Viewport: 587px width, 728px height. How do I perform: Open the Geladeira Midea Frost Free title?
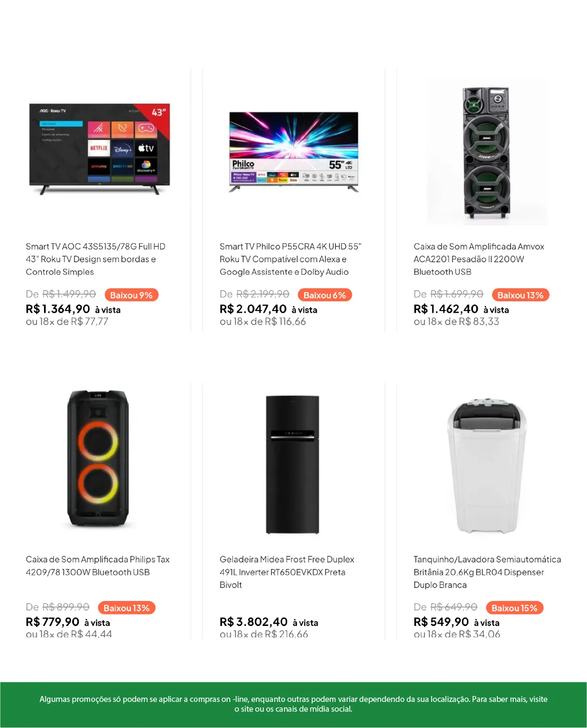(287, 572)
